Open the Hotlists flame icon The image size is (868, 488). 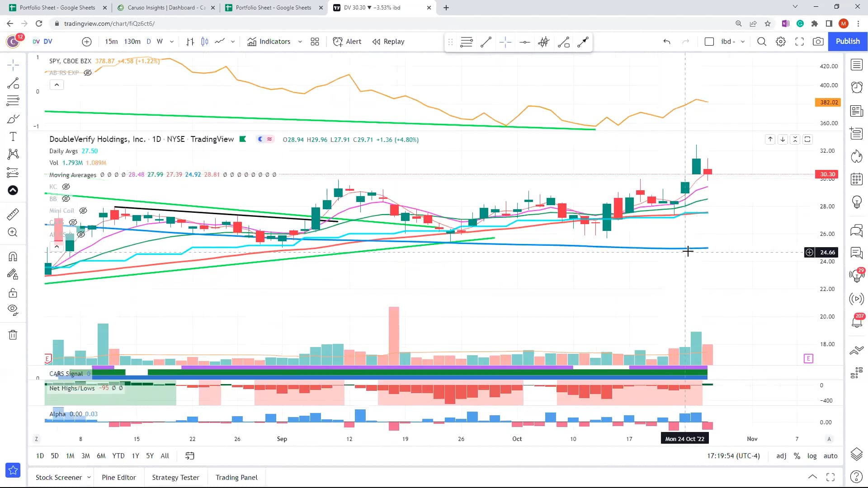coord(856,156)
